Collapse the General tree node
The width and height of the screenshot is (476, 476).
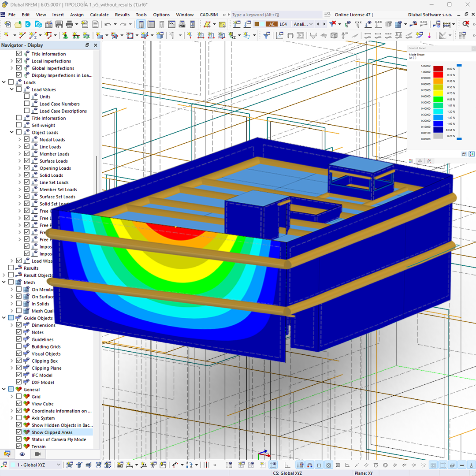[x=4, y=389]
